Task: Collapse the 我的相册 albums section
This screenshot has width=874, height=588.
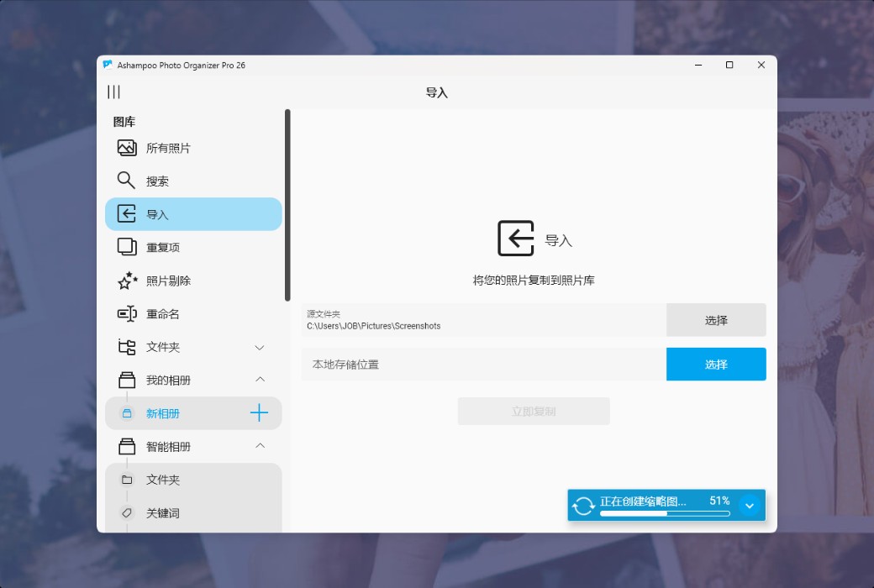Action: coord(259,380)
